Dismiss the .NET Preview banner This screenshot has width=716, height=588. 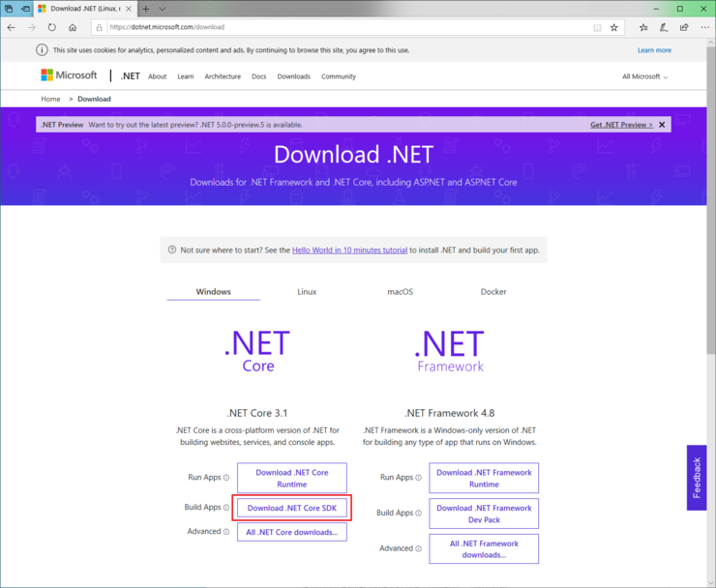(662, 125)
